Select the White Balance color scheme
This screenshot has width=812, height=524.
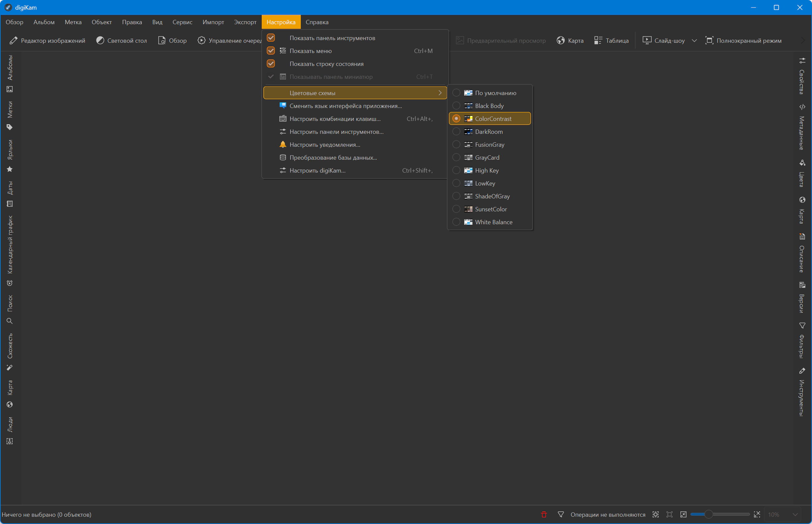coord(494,222)
